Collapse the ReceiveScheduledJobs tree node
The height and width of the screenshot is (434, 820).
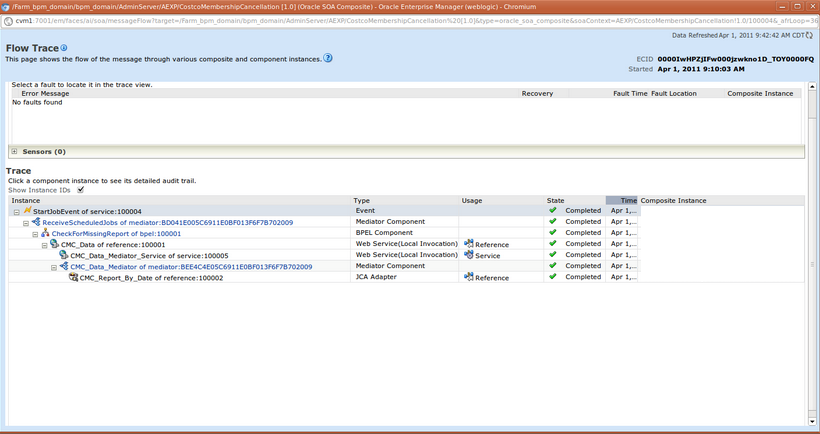point(26,223)
